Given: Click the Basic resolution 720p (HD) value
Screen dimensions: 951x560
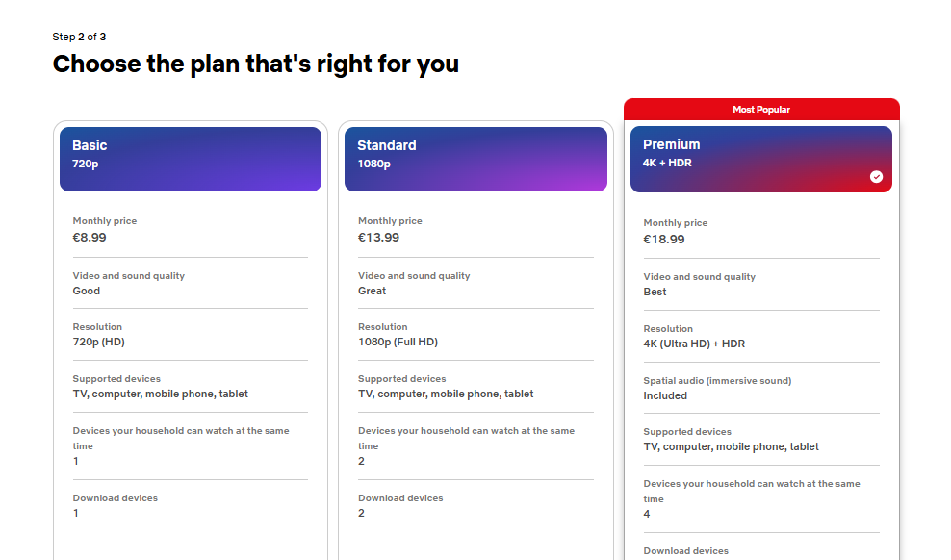Looking at the screenshot, I should click(99, 342).
